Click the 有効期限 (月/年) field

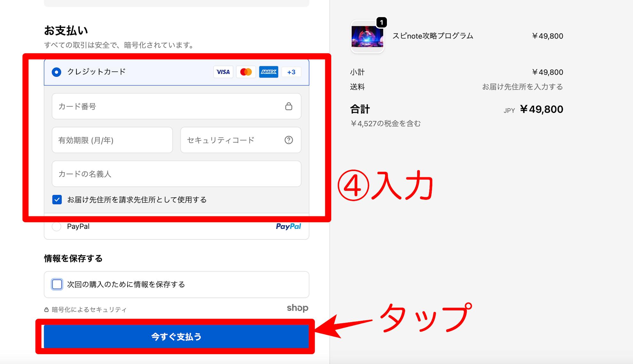112,140
